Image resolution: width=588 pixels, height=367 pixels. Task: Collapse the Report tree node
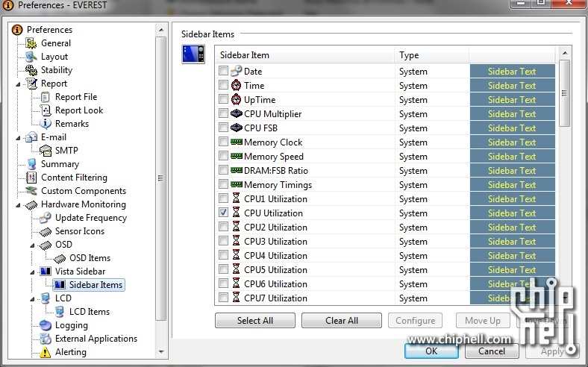(x=18, y=84)
